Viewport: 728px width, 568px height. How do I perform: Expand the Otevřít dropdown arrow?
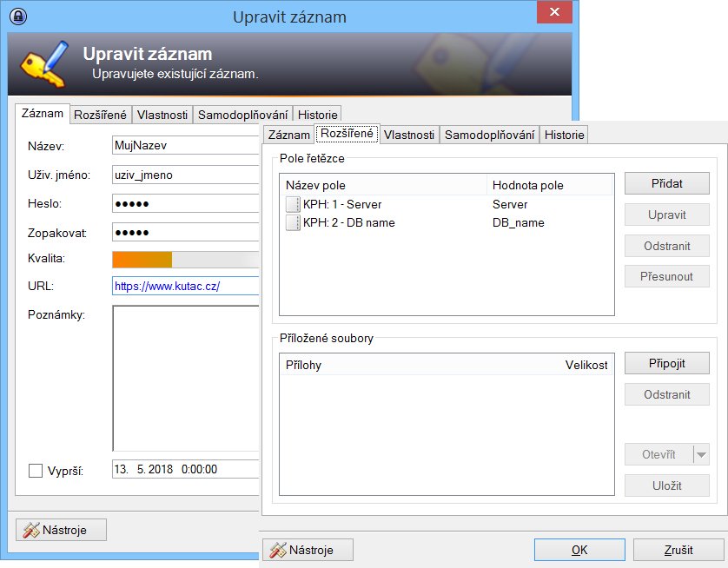pyautogui.click(x=702, y=454)
